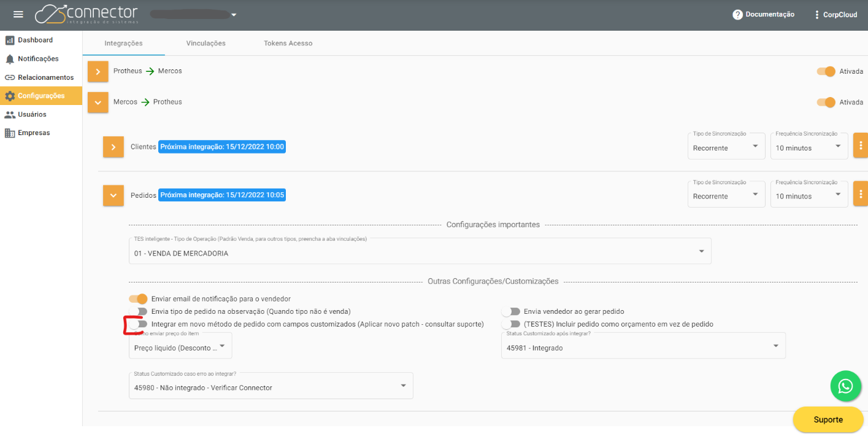
Task: Open the Documentação help icon
Action: (738, 15)
